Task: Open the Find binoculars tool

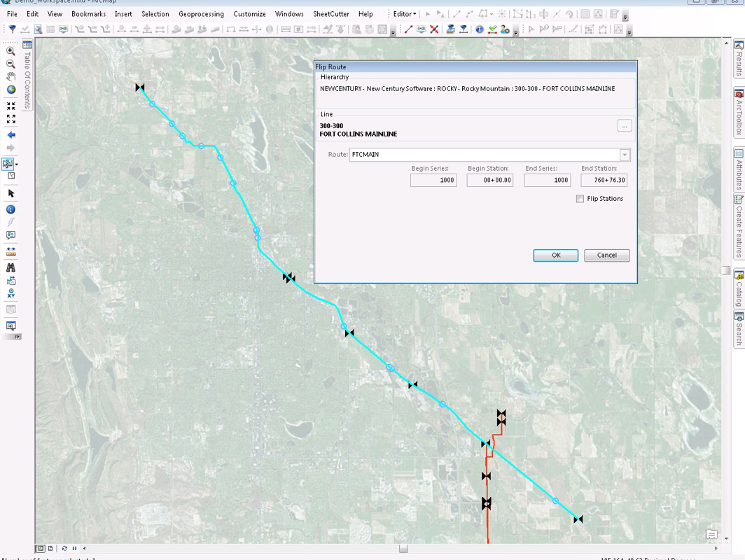Action: click(x=11, y=267)
